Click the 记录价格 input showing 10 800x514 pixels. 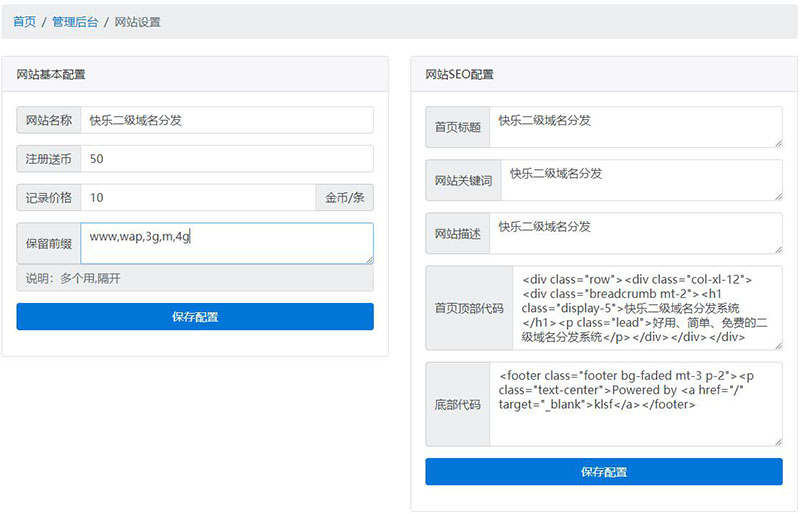click(198, 198)
